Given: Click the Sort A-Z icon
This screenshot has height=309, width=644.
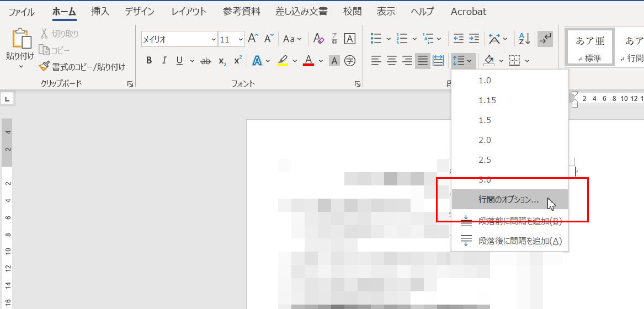Looking at the screenshot, I should [x=523, y=39].
